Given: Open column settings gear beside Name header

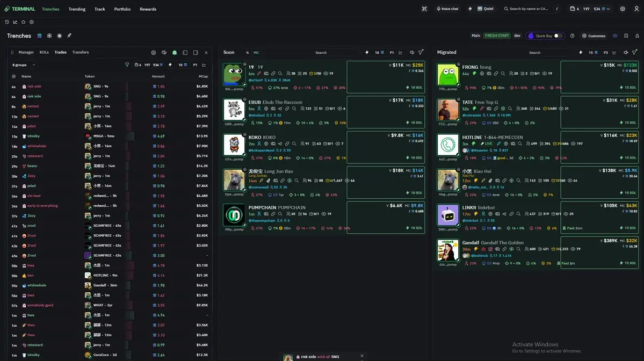Looking at the screenshot, I should (x=13, y=76).
